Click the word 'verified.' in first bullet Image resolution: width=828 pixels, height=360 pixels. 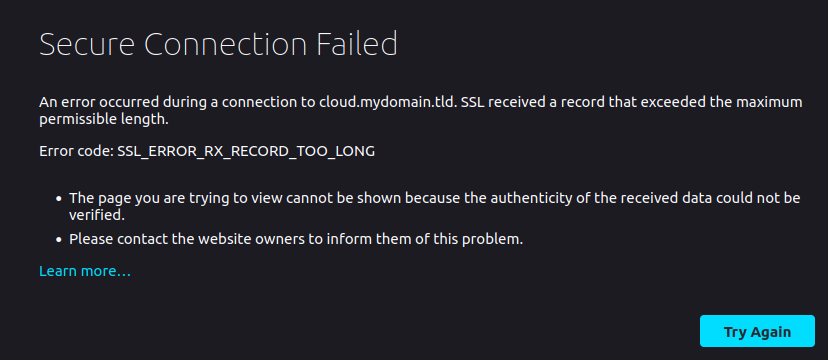point(97,215)
